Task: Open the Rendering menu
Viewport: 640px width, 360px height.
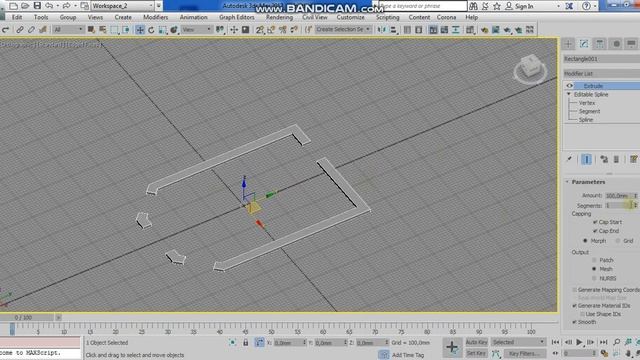Action: coord(279,18)
